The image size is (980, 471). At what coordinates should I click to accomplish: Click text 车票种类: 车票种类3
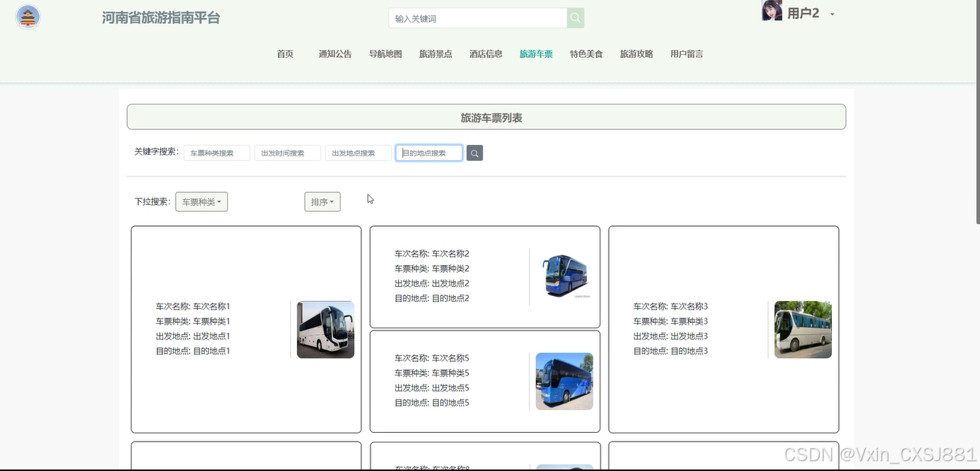(x=671, y=322)
